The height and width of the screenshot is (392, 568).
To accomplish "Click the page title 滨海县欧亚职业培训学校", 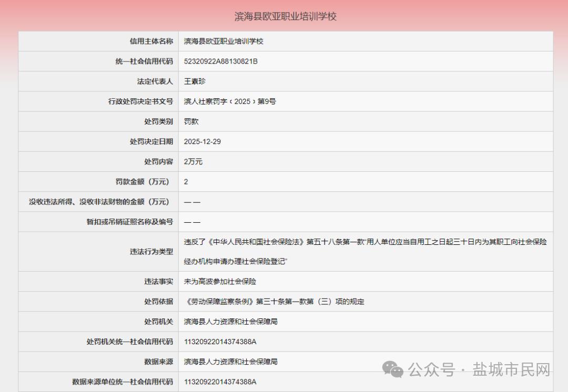I will (284, 16).
